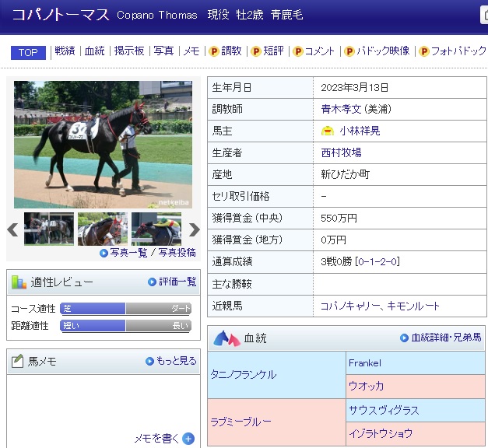488x448 pixels.
Task: Click the premium P icon beside 調教
Action: (213, 51)
